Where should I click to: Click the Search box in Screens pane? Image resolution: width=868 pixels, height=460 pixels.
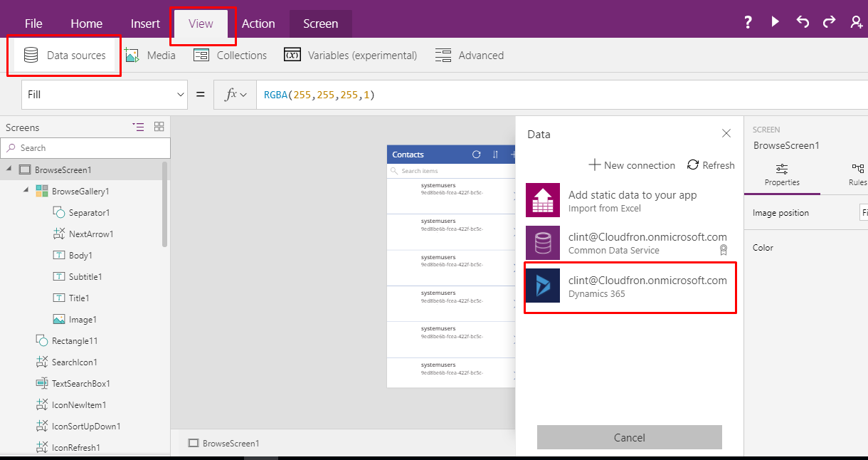(85, 148)
